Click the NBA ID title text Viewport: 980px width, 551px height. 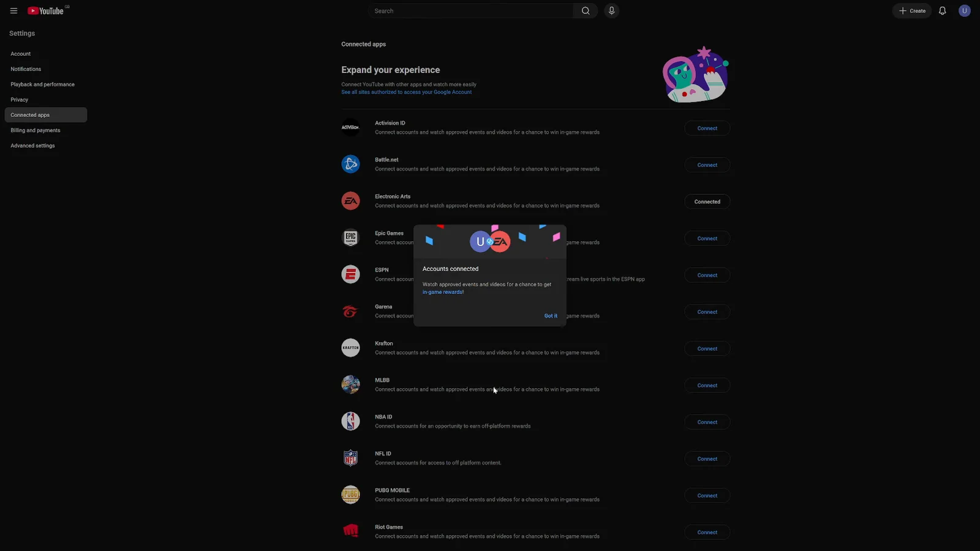coord(383,417)
